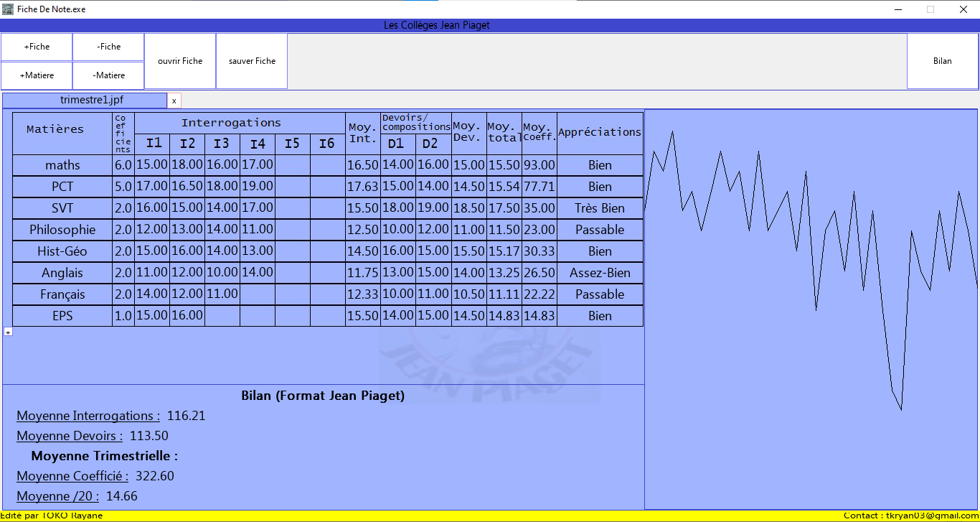Close the trimestre1.jpf tab with x
This screenshot has width=980, height=522.
[174, 101]
